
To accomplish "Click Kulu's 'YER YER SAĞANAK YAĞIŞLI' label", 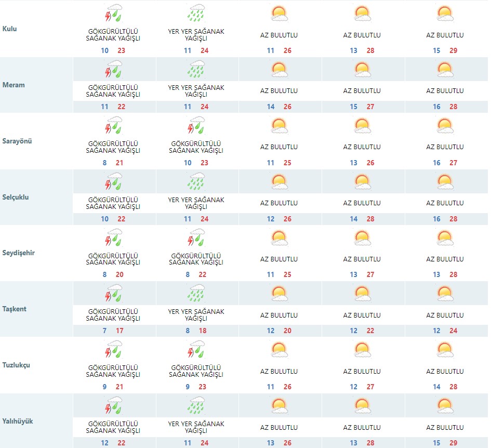I will point(196,35).
